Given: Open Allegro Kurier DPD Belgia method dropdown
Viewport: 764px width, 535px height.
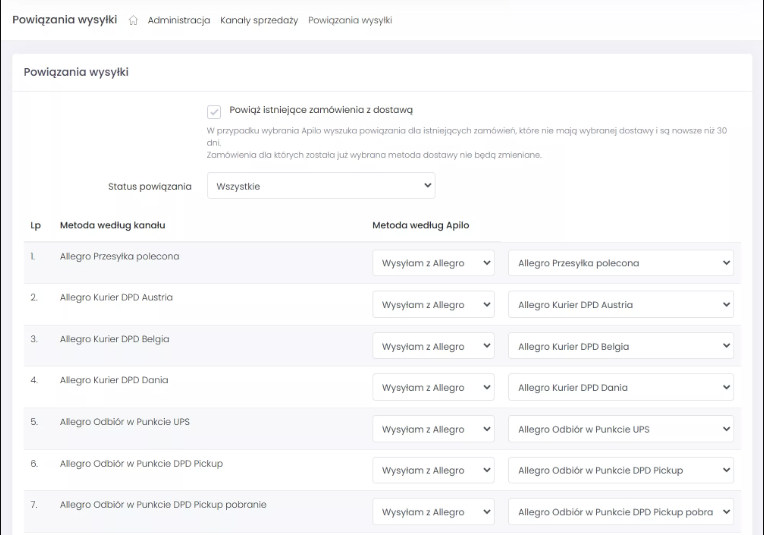Looking at the screenshot, I should click(x=621, y=346).
